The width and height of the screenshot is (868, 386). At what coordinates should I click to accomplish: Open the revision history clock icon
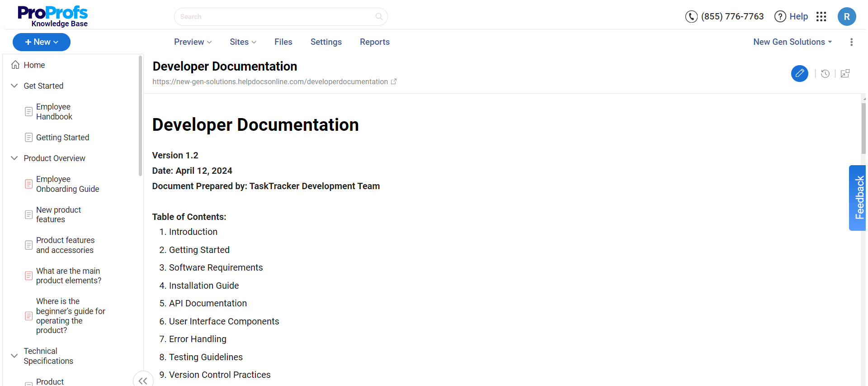[x=825, y=74]
